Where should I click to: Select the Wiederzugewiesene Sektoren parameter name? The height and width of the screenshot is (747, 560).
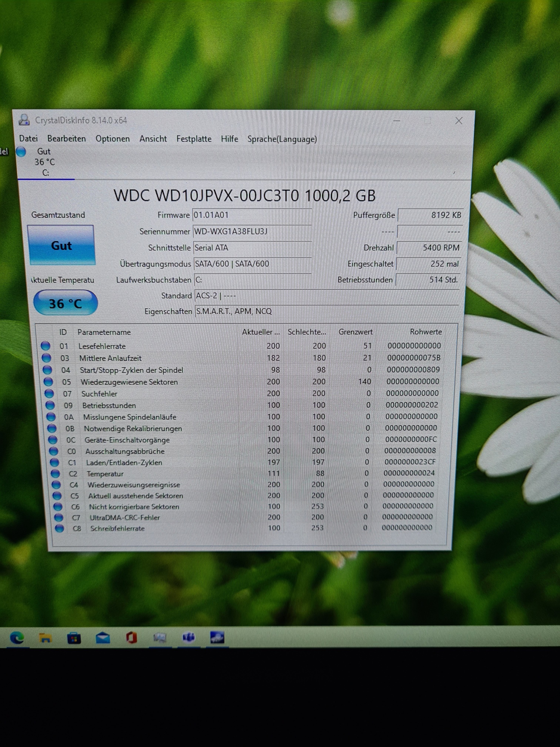(x=129, y=382)
